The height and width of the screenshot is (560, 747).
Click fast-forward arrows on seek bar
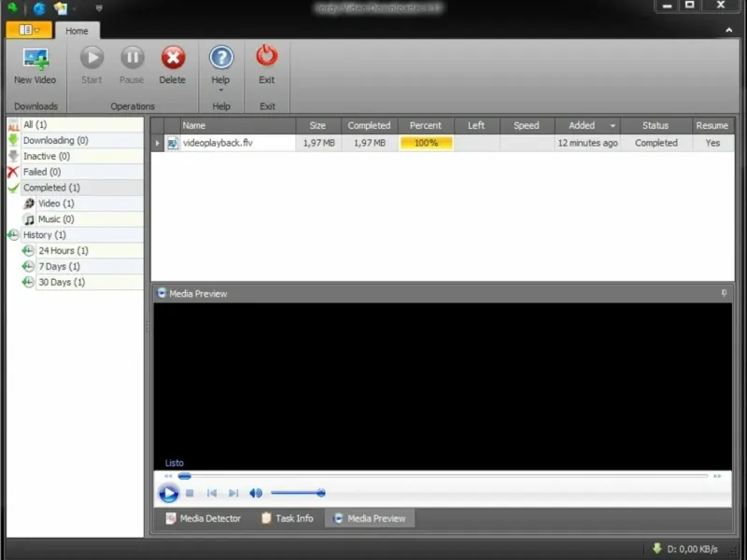click(x=717, y=476)
